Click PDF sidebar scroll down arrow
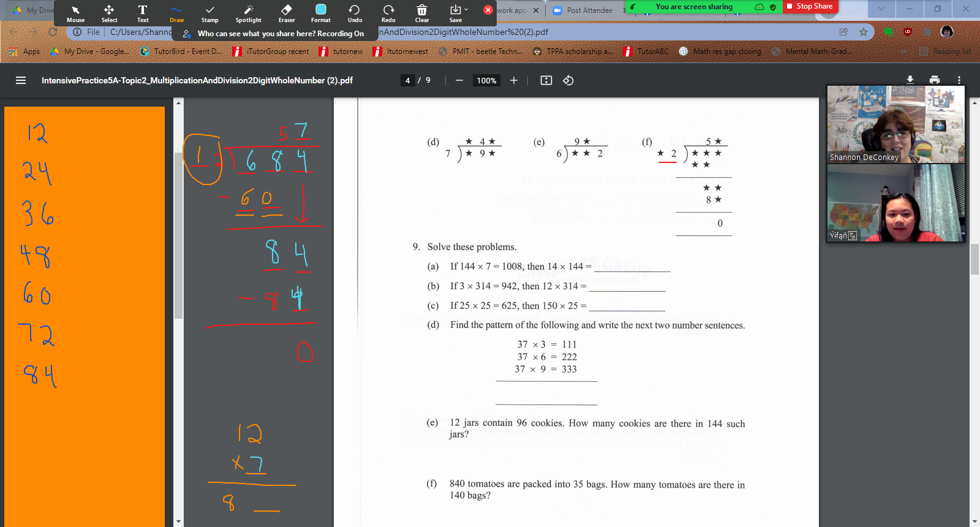Screen dimensions: 980x527 [x=178, y=521]
